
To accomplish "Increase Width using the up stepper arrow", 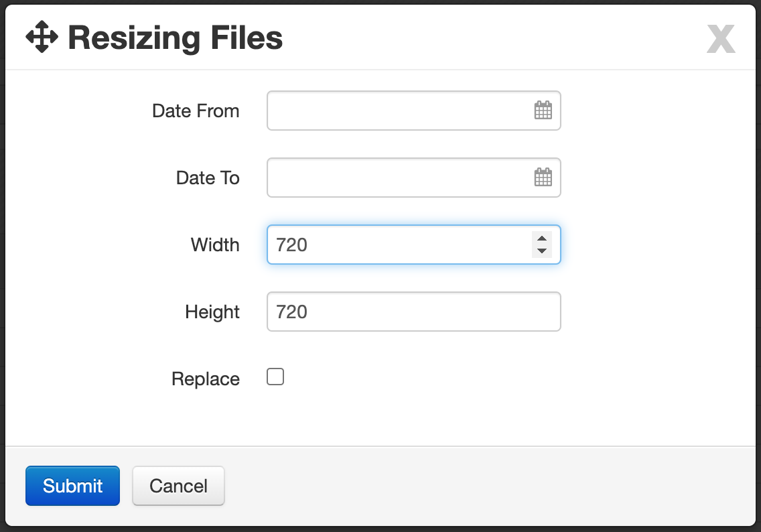I will (542, 239).
